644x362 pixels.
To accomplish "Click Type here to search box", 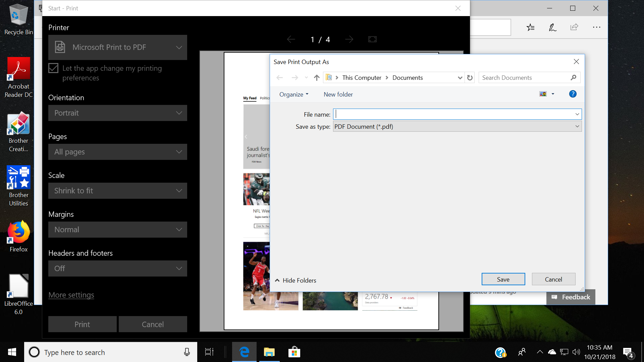I will (x=111, y=352).
